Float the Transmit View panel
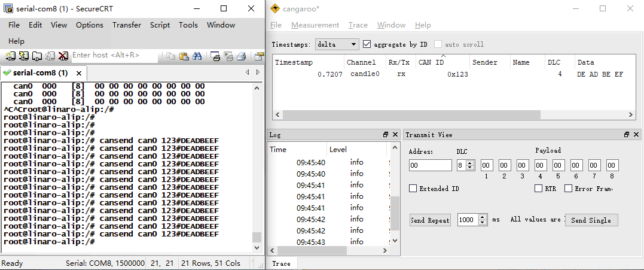644x270 pixels. coord(627,134)
